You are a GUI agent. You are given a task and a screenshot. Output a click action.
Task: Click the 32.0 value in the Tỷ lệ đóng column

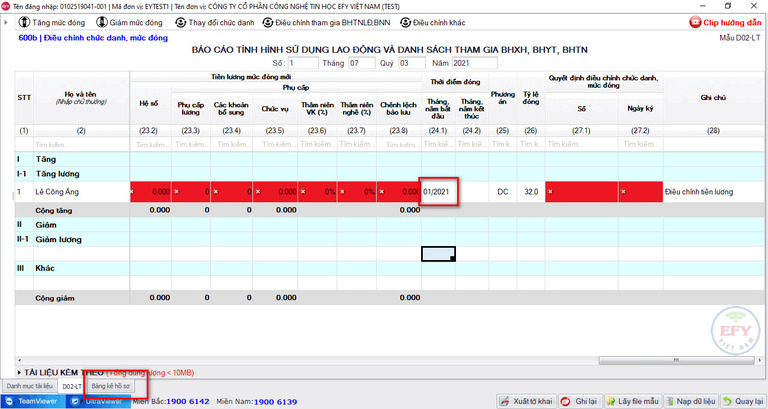531,192
